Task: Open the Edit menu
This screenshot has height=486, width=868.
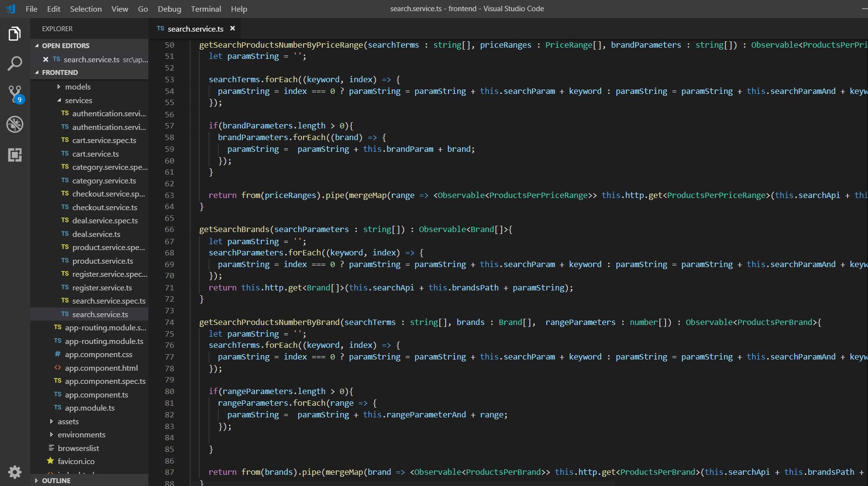Action: 54,9
